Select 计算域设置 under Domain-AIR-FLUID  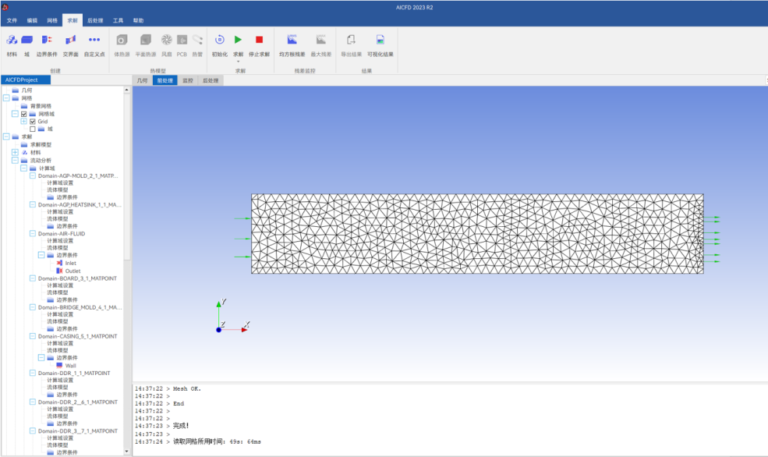[60, 241]
